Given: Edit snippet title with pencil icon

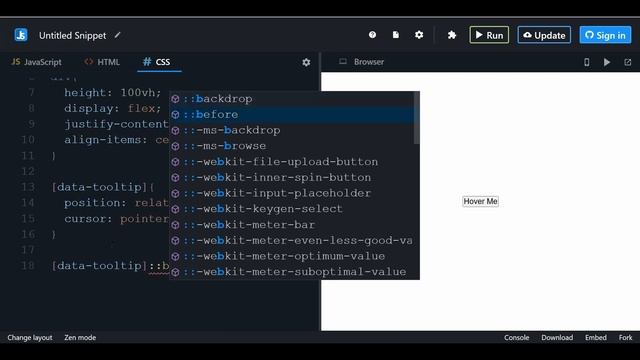Looking at the screenshot, I should [118, 35].
